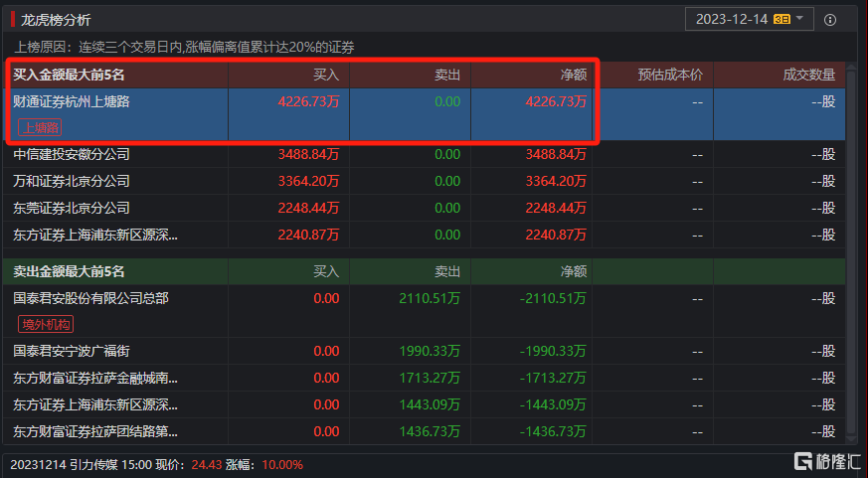Select row 国泰君安宁波广福街
868x478 pixels.
coord(424,351)
